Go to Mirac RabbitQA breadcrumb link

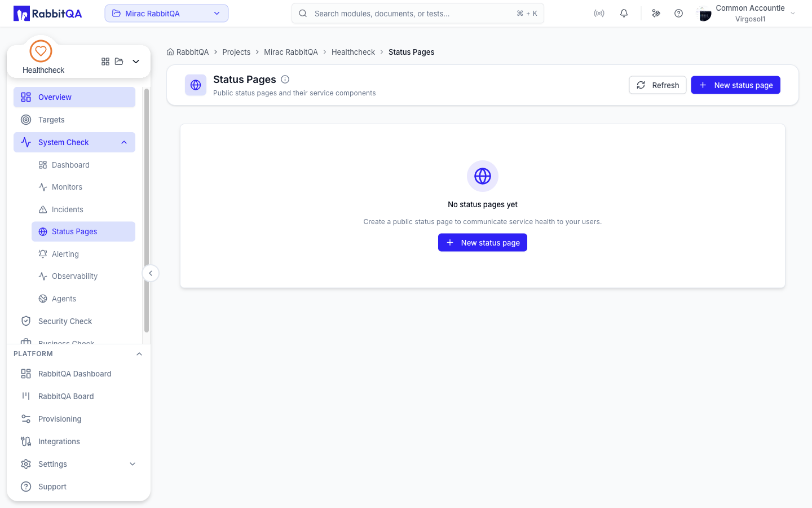[291, 52]
